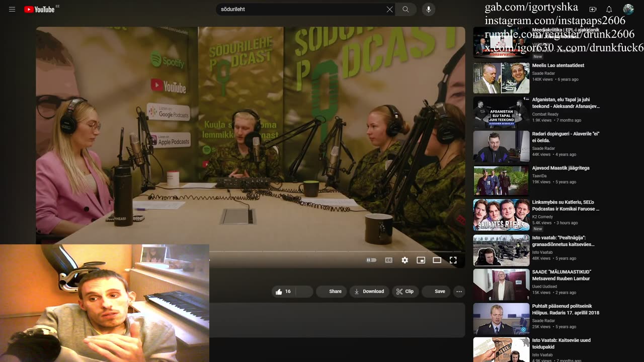Open thumbnail of Linksmybės su Katleriu video

coord(501,215)
